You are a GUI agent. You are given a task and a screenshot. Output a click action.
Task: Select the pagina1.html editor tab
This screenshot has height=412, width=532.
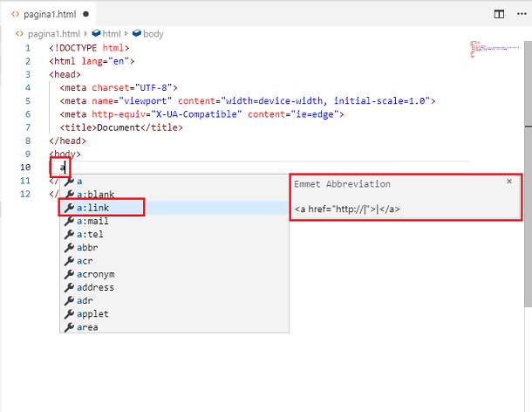[50, 14]
